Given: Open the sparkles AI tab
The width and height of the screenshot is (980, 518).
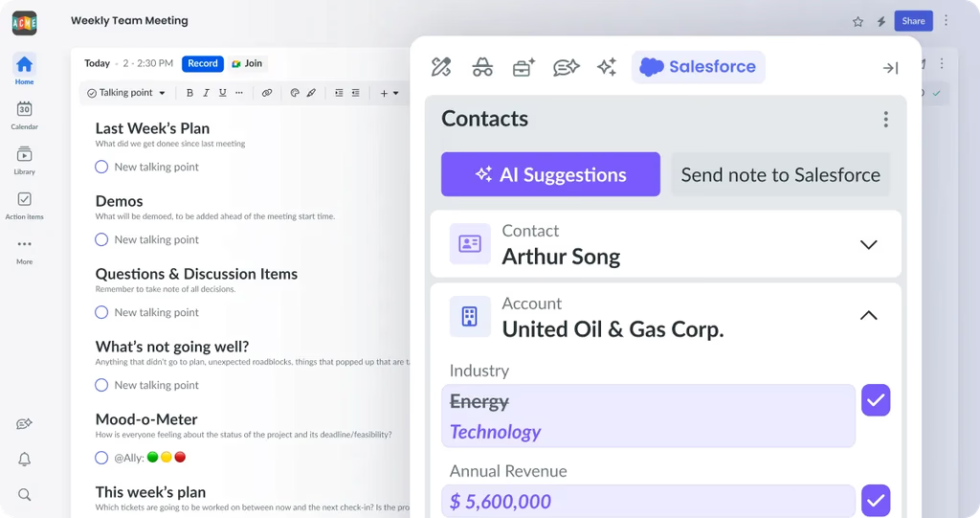Looking at the screenshot, I should [607, 67].
